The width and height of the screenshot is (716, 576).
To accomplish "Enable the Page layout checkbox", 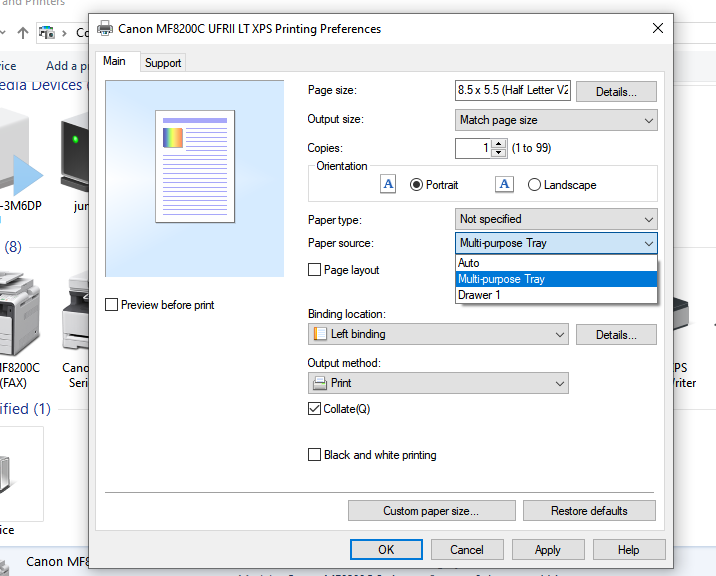I will coord(314,270).
